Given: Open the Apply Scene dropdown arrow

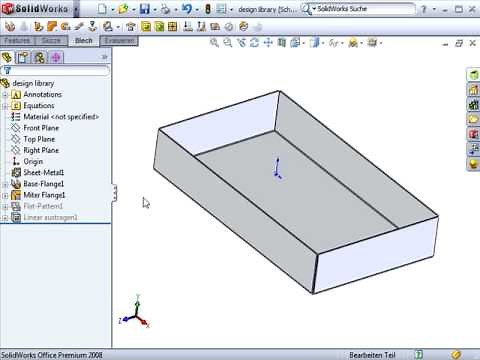Looking at the screenshot, I should point(361,43).
